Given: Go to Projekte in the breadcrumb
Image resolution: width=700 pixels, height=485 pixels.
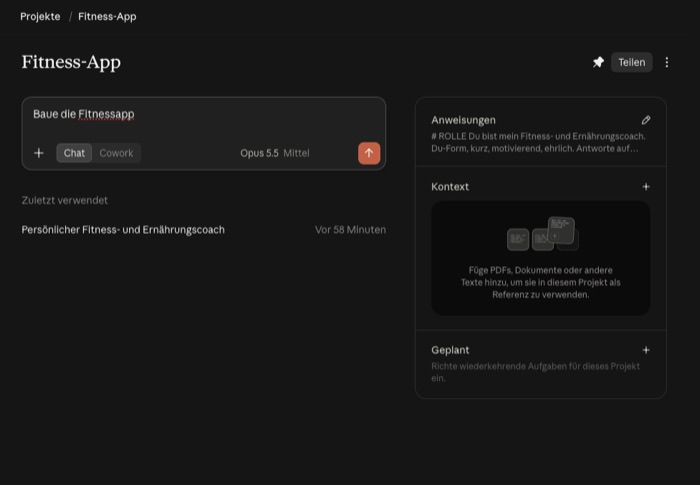Looking at the screenshot, I should [40, 17].
